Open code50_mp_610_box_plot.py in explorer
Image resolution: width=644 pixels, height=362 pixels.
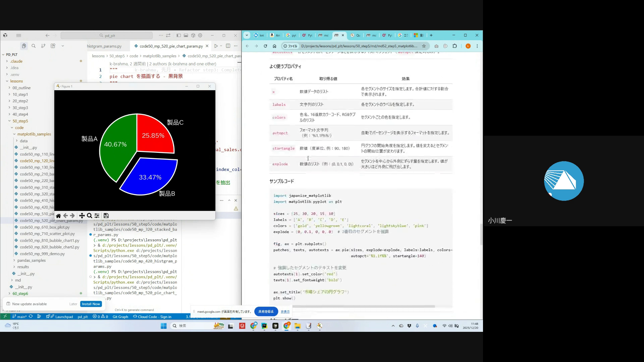tap(45, 227)
